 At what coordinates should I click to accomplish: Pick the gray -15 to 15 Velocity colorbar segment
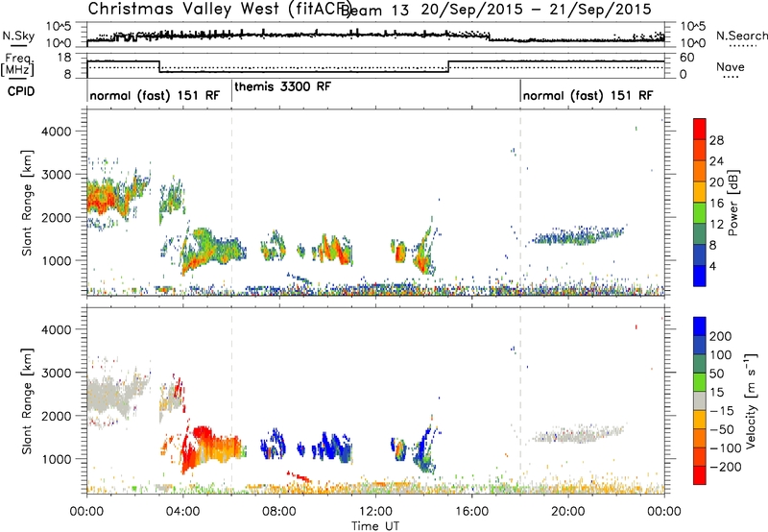[x=700, y=400]
